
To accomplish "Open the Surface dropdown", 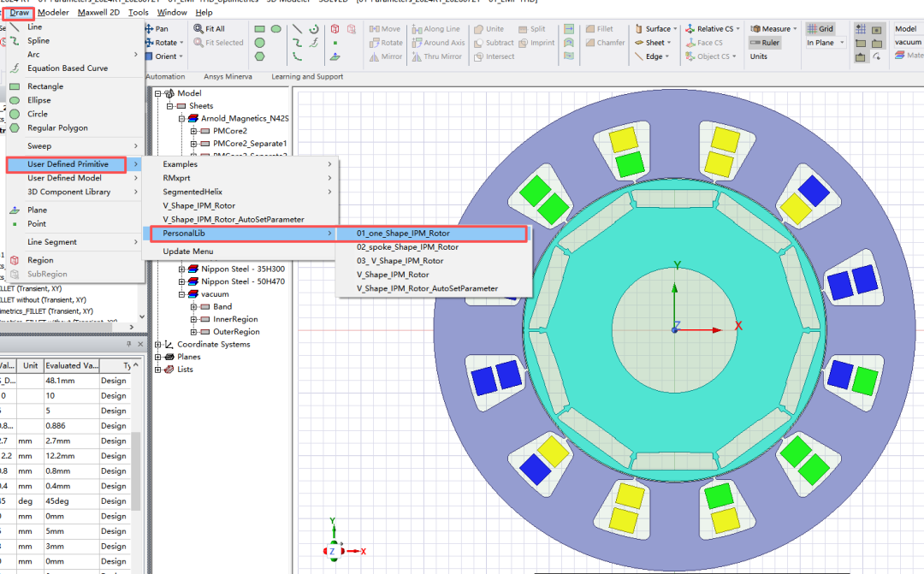I will pos(655,28).
